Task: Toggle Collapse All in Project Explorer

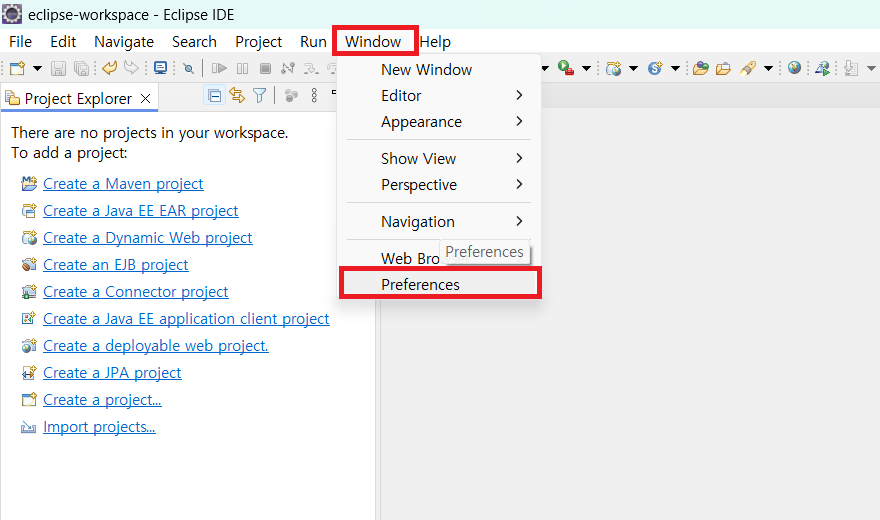Action: 214,96
